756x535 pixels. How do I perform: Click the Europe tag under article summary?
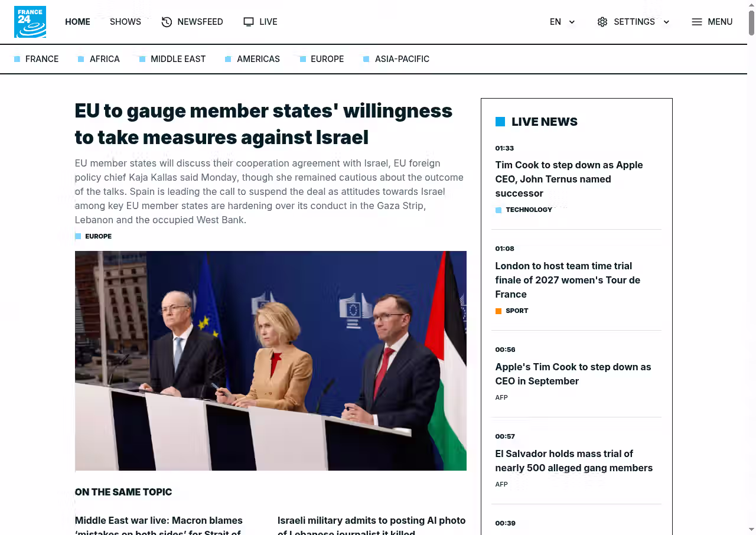pyautogui.click(x=98, y=236)
